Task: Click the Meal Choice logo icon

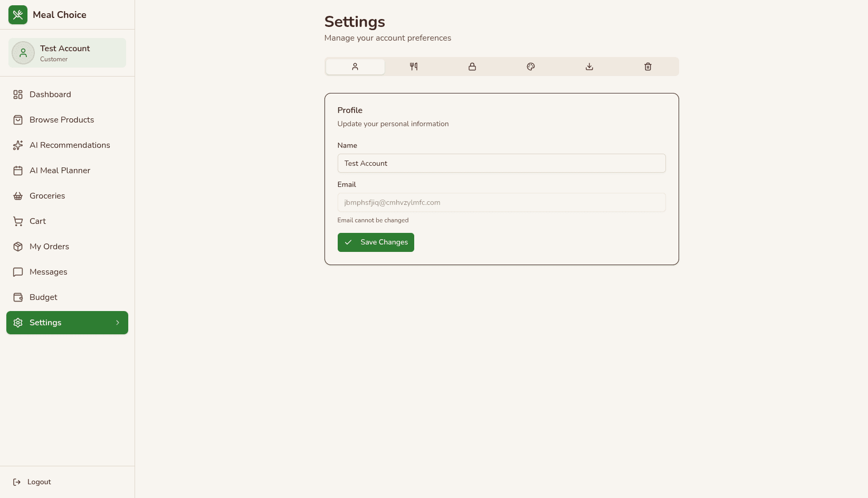Action: 18,15
